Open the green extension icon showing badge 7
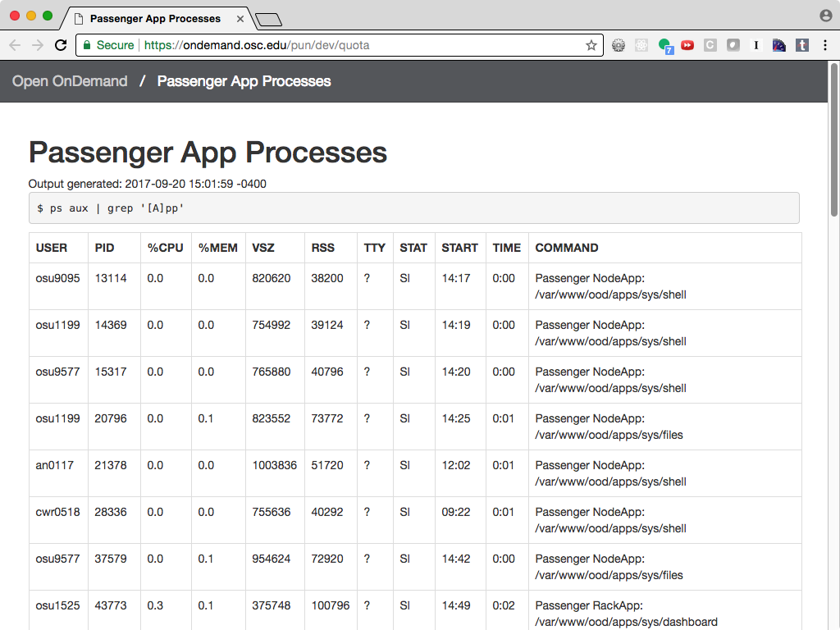The height and width of the screenshot is (630, 840). click(x=664, y=46)
